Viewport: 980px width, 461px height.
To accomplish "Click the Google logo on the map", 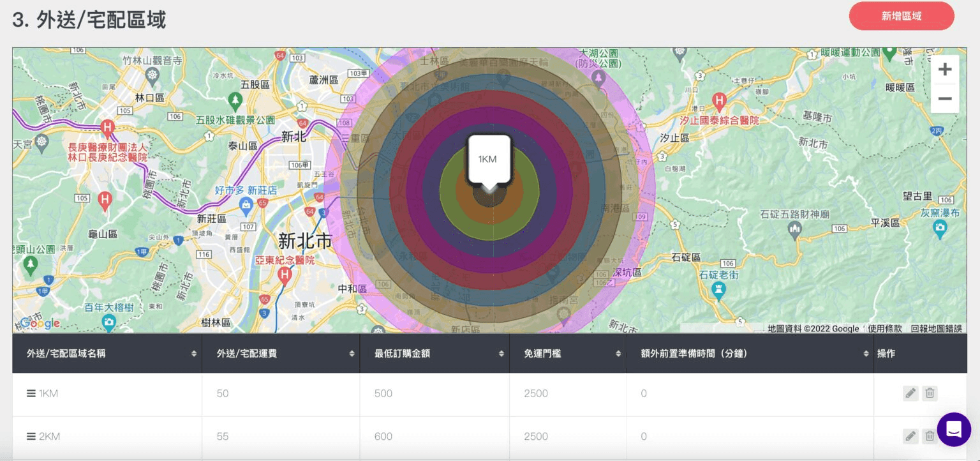I will pyautogui.click(x=40, y=323).
